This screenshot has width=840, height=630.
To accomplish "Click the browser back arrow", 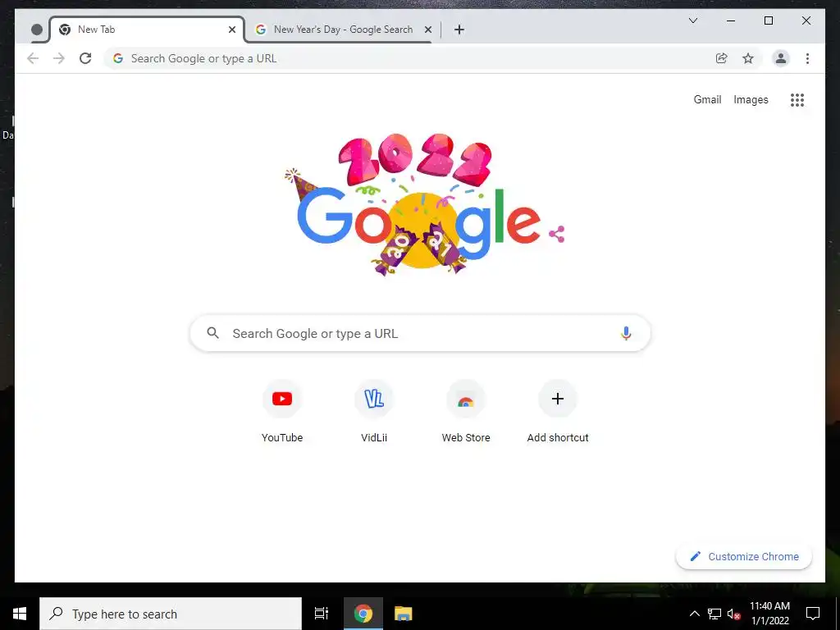I will click(33, 58).
